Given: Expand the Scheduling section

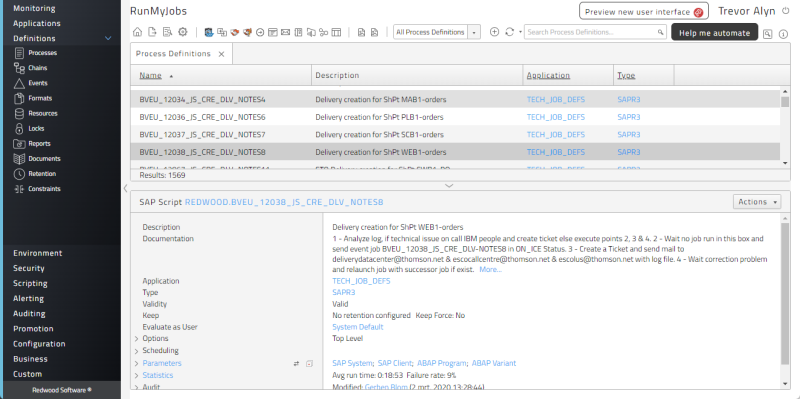Looking at the screenshot, I should [x=137, y=351].
